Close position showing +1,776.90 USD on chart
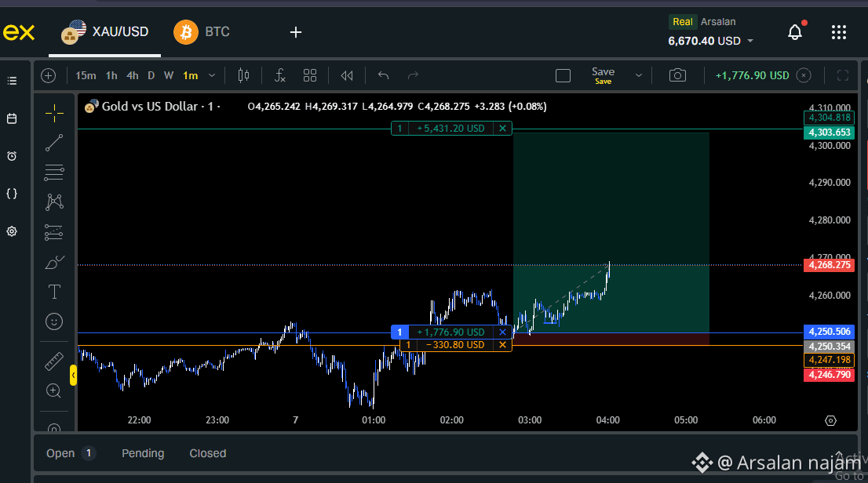 point(502,332)
